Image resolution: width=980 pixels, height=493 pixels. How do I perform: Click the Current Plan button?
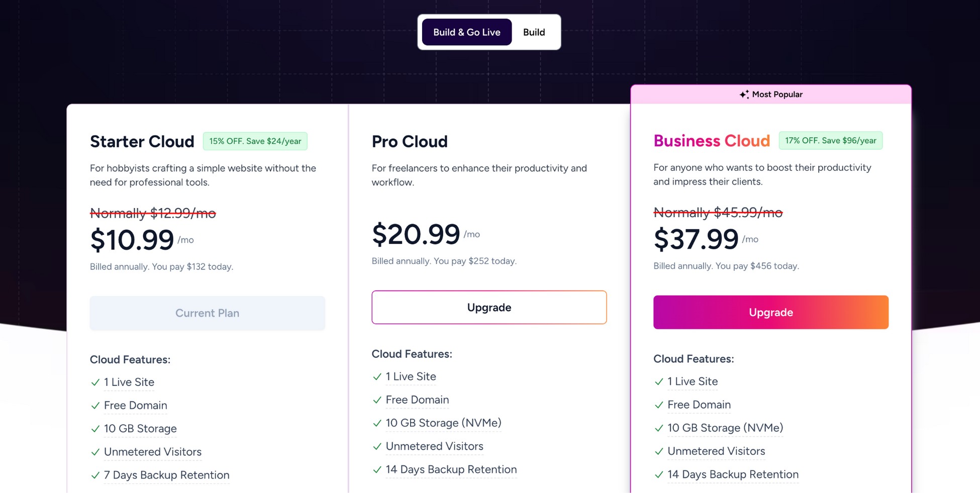pyautogui.click(x=207, y=313)
